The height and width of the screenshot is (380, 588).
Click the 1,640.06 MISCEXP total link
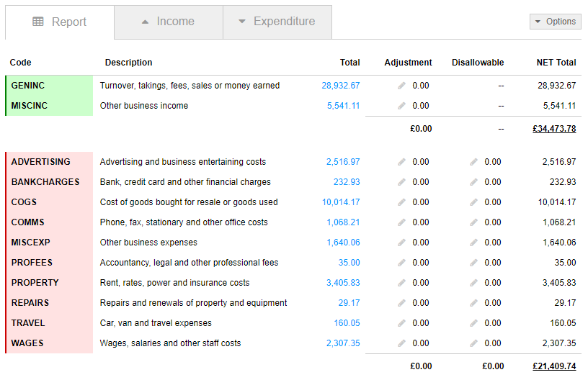point(343,243)
